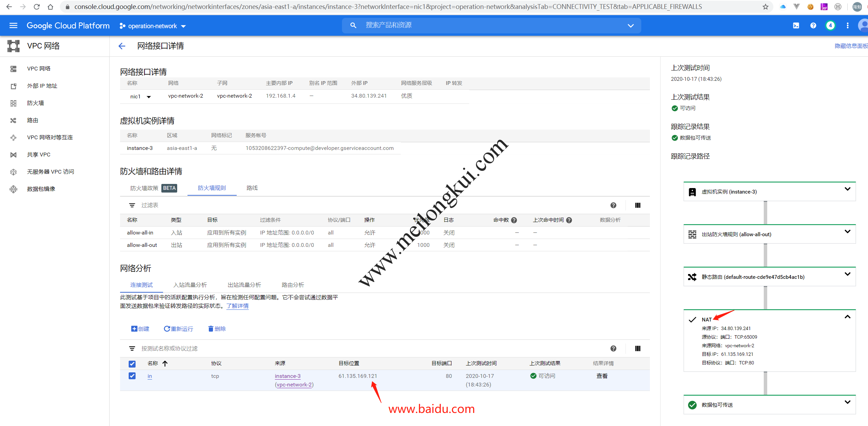
Task: Open operation-network project selector dropdown
Action: tap(152, 26)
